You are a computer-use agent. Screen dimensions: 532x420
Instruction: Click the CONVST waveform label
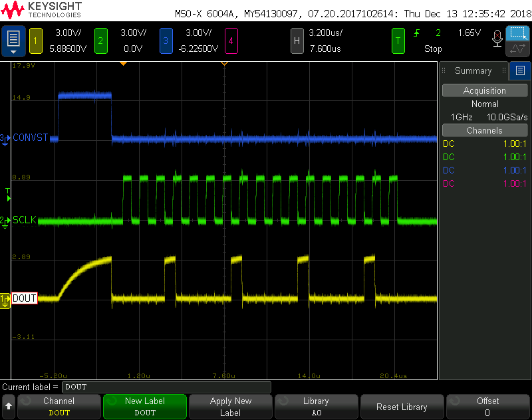click(31, 138)
